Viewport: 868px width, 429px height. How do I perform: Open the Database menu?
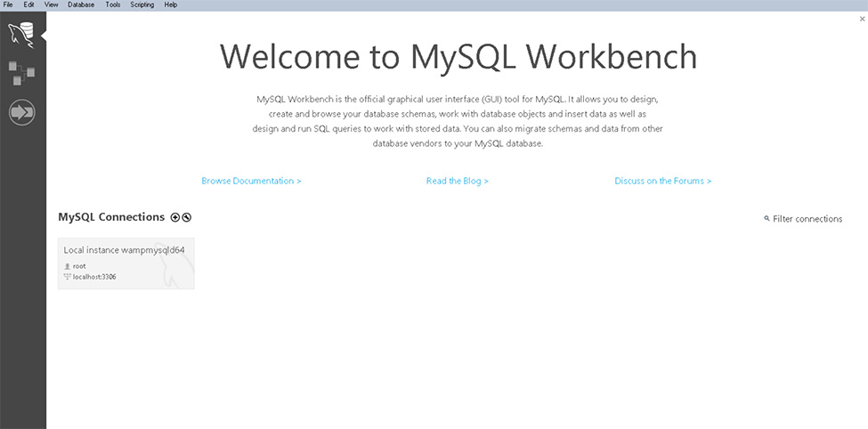coord(81,4)
